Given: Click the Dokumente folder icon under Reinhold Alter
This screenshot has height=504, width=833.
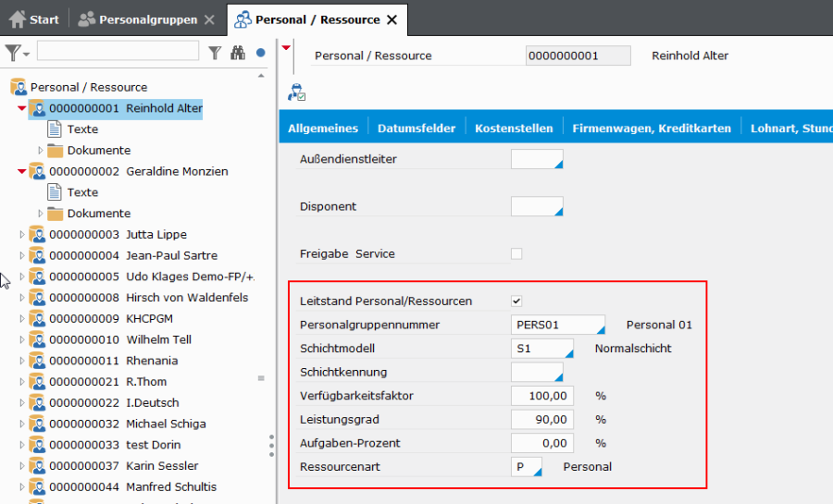Looking at the screenshot, I should tap(55, 150).
